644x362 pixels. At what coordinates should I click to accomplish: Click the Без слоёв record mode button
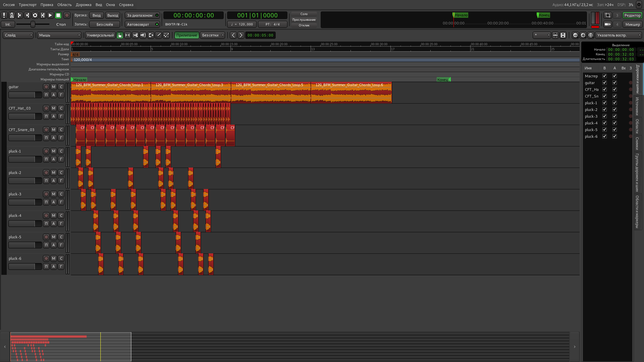[105, 24]
